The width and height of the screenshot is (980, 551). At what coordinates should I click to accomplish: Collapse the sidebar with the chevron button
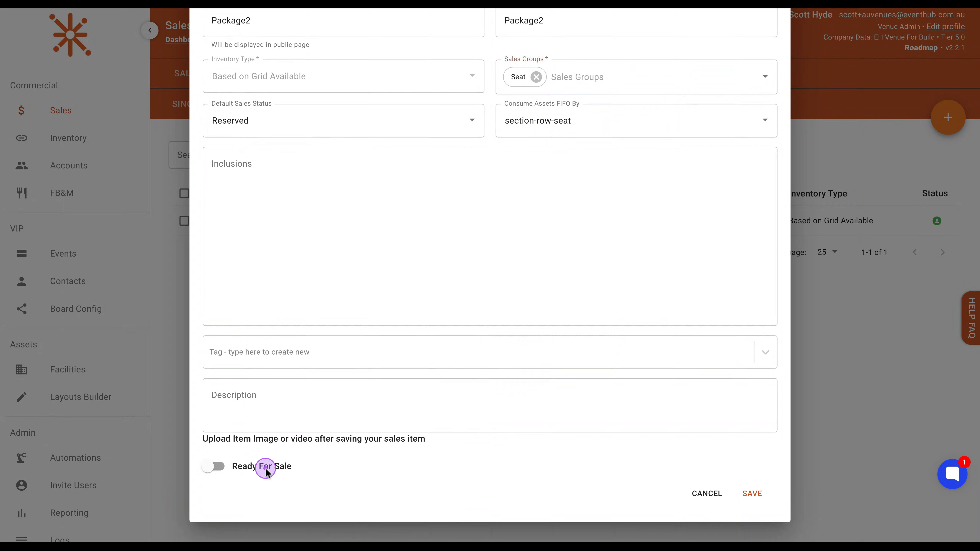[x=149, y=30]
